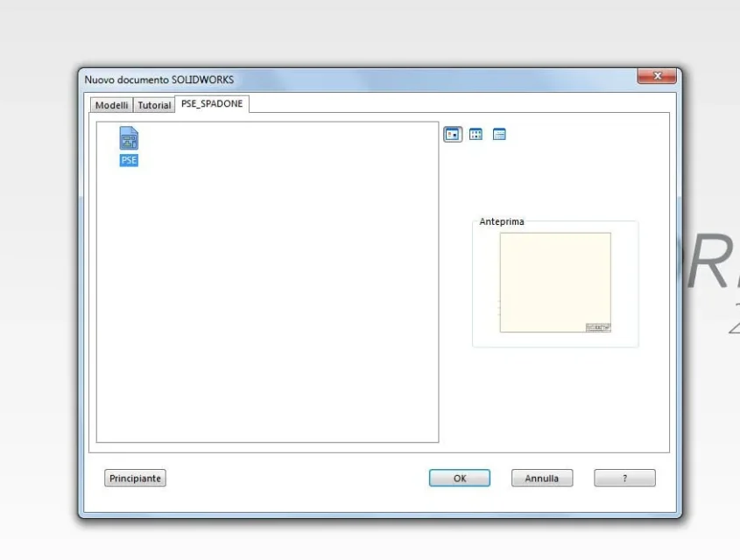Click the Principiante button
This screenshot has height=560, width=740.
pos(135,478)
